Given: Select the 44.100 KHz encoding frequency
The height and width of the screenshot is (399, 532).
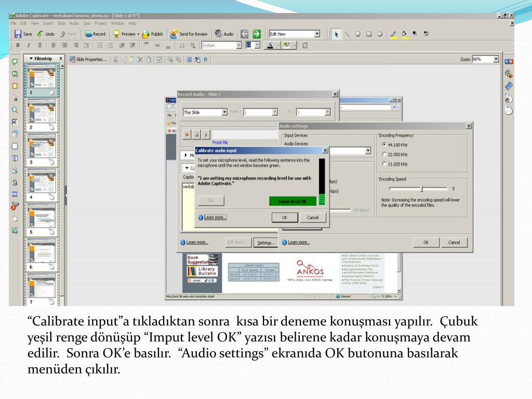Looking at the screenshot, I should point(384,144).
